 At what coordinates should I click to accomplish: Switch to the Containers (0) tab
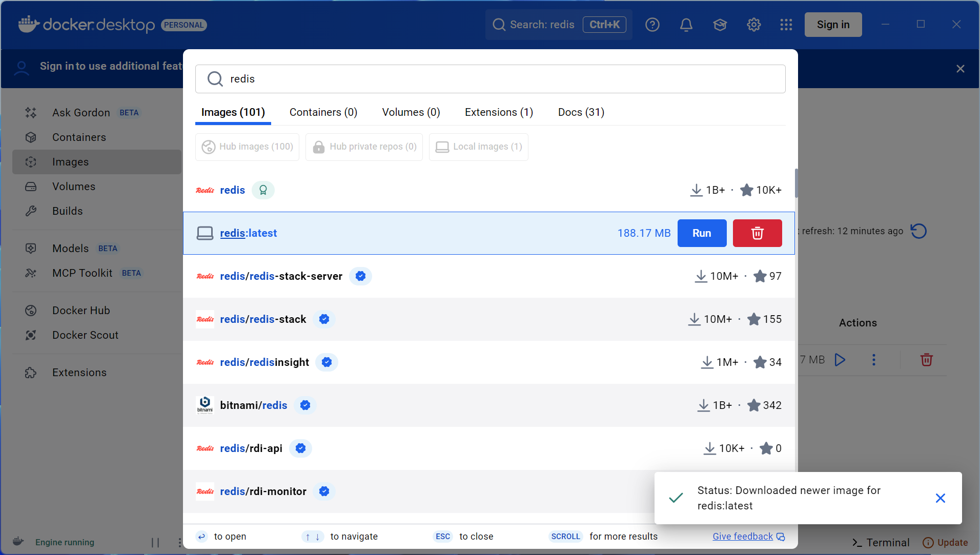click(x=323, y=112)
